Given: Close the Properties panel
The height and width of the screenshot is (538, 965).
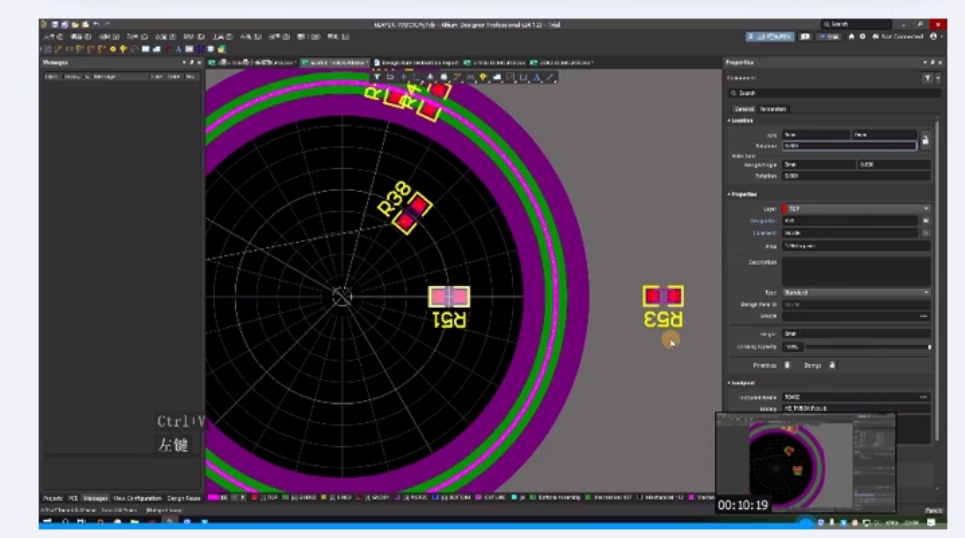Looking at the screenshot, I should pos(940,63).
